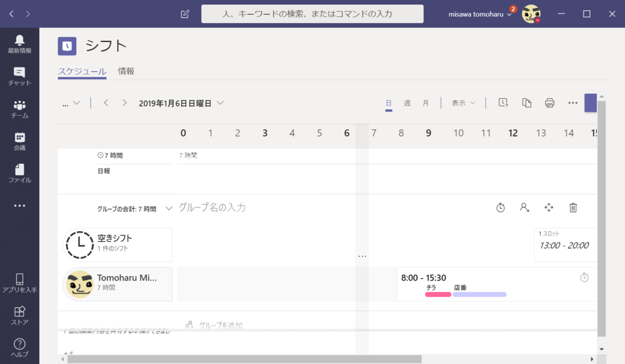Click the move group arrows icon
The image size is (625, 364).
click(549, 207)
